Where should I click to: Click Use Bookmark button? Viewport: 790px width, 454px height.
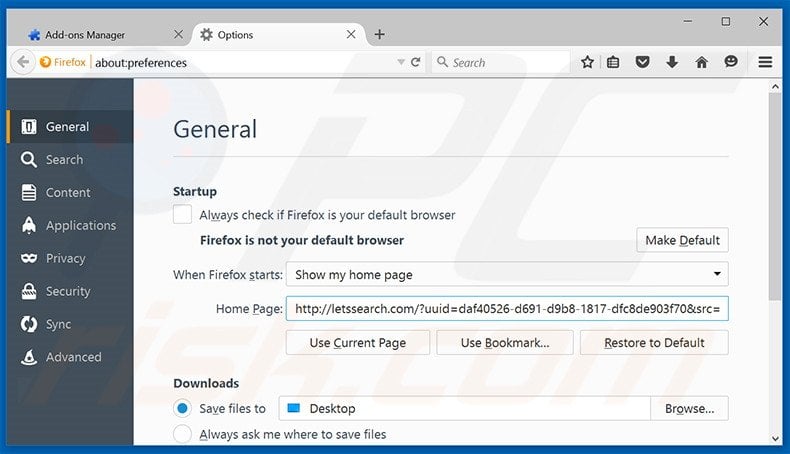505,343
